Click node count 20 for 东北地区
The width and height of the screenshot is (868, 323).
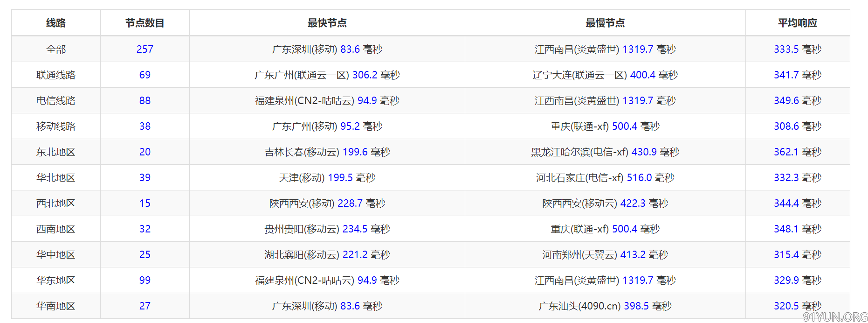click(x=145, y=152)
